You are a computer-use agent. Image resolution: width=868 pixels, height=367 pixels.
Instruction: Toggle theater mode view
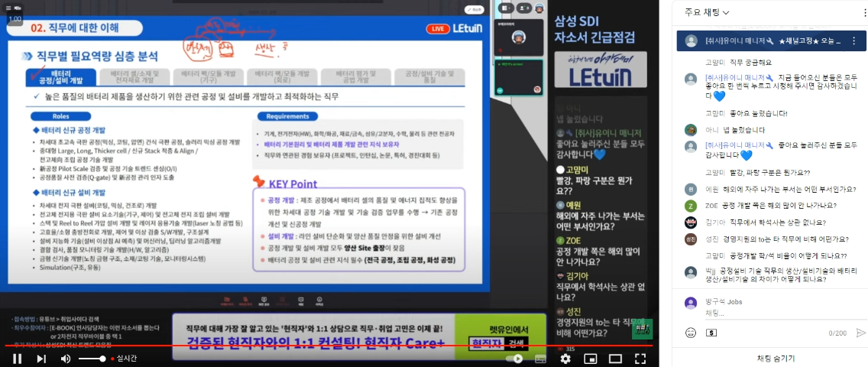(x=616, y=359)
